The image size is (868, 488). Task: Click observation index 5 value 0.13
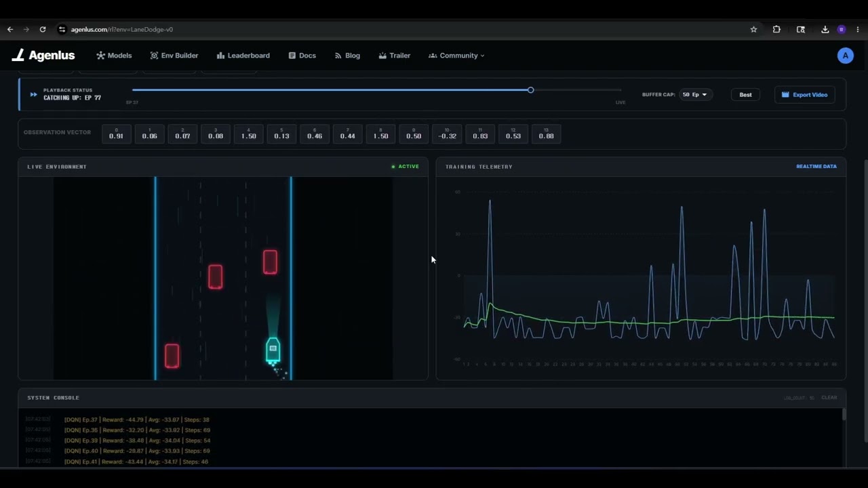[281, 134]
